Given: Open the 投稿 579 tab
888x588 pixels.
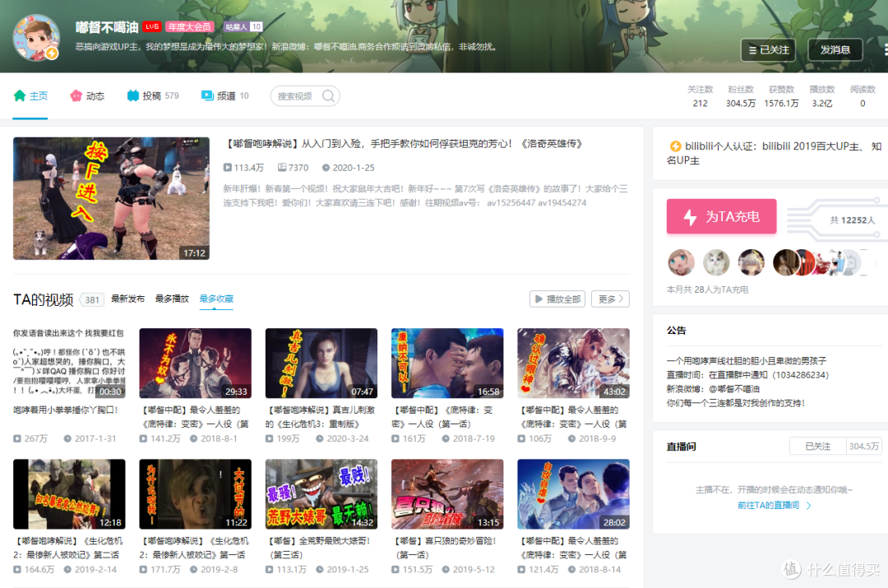Looking at the screenshot, I should click(x=153, y=95).
